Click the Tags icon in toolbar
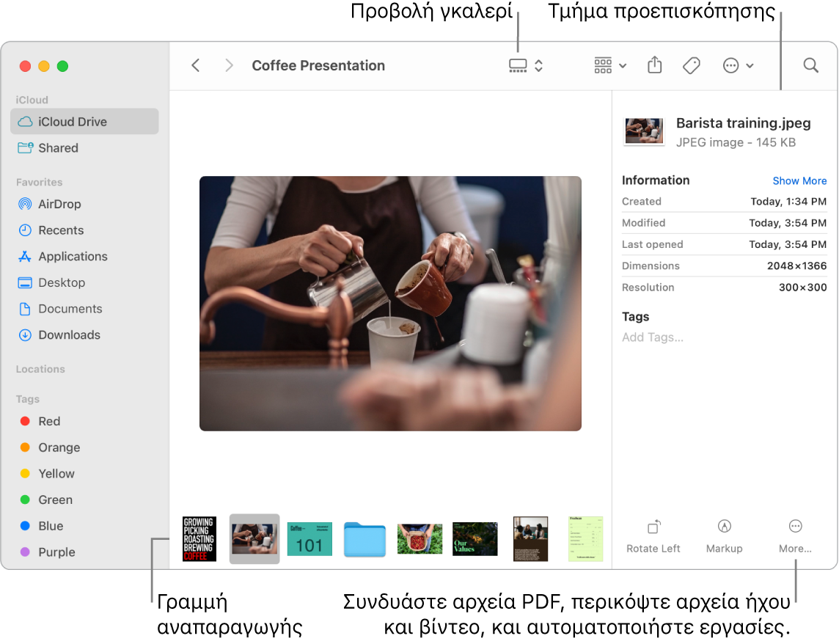The image size is (839, 644). (691, 65)
